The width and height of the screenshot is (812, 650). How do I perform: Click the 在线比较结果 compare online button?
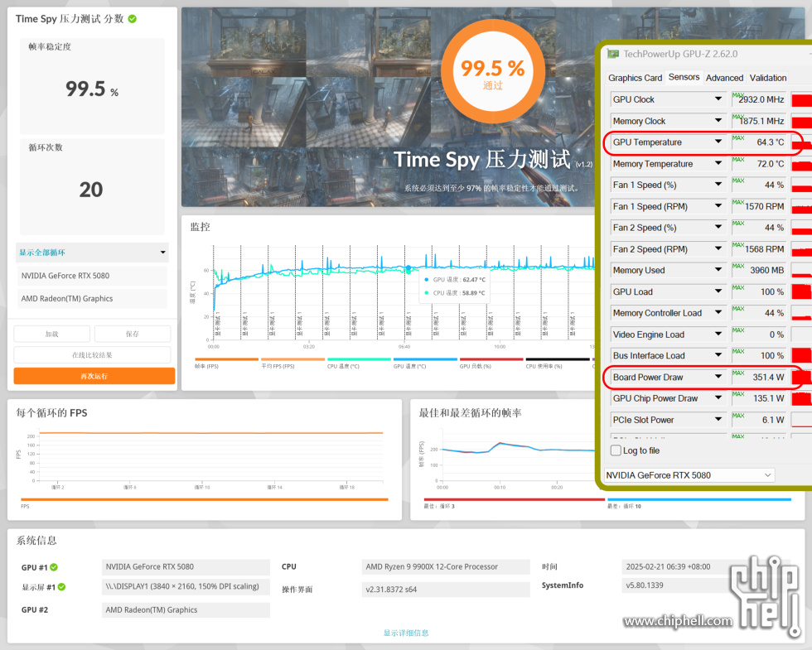(x=92, y=355)
